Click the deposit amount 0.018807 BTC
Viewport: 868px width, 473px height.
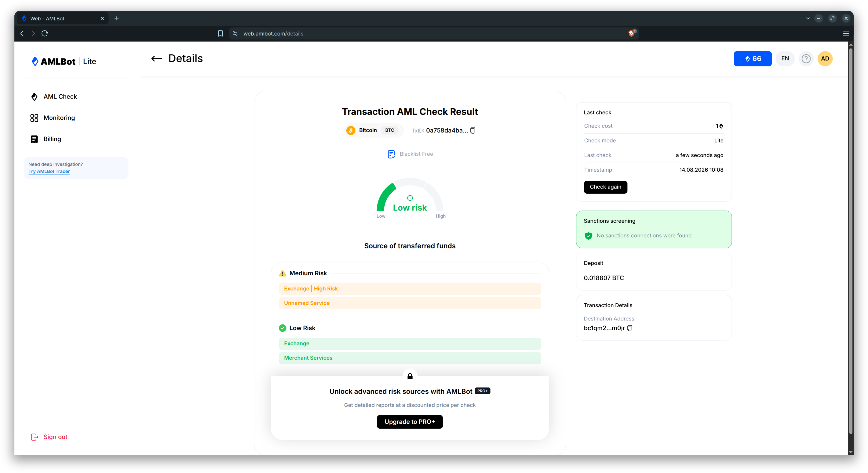[x=604, y=278]
